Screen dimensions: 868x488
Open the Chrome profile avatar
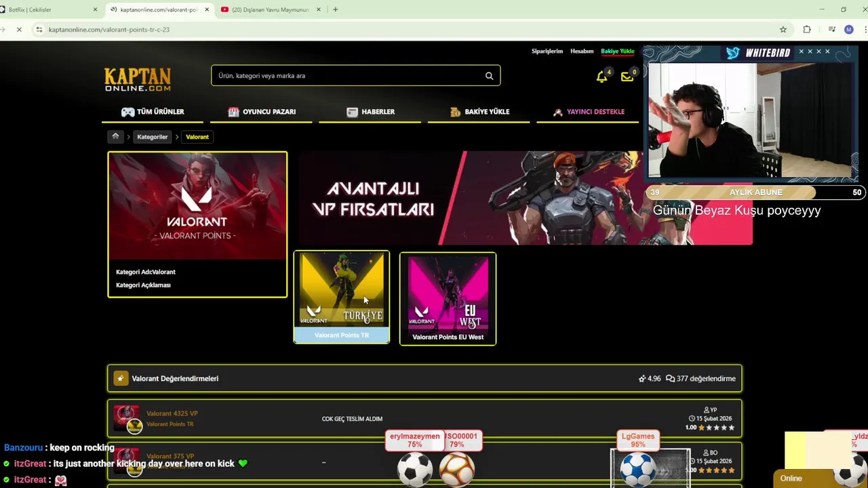pos(848,30)
